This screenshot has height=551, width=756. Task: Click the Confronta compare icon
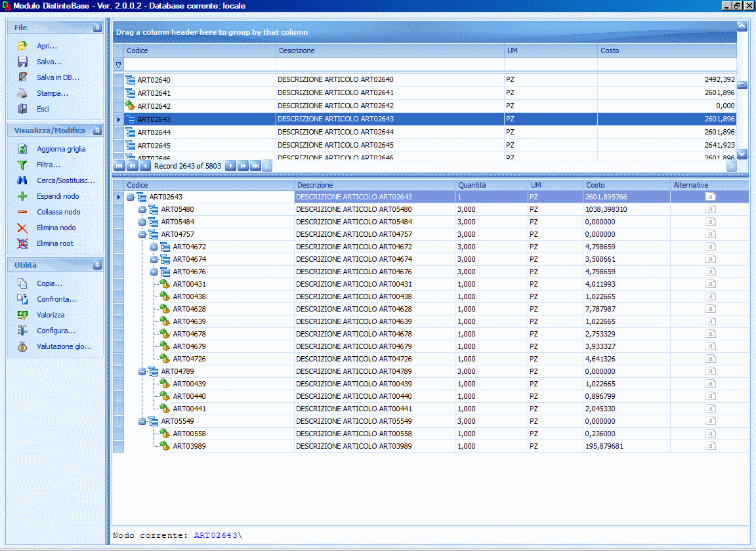[x=22, y=299]
